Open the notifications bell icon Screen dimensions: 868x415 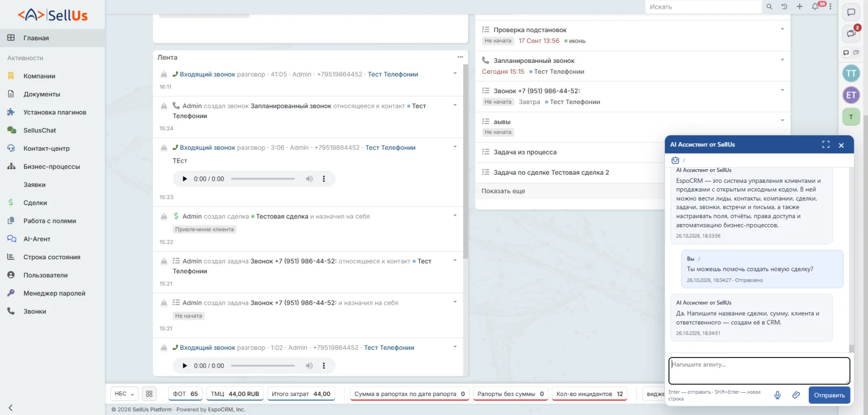point(815,7)
